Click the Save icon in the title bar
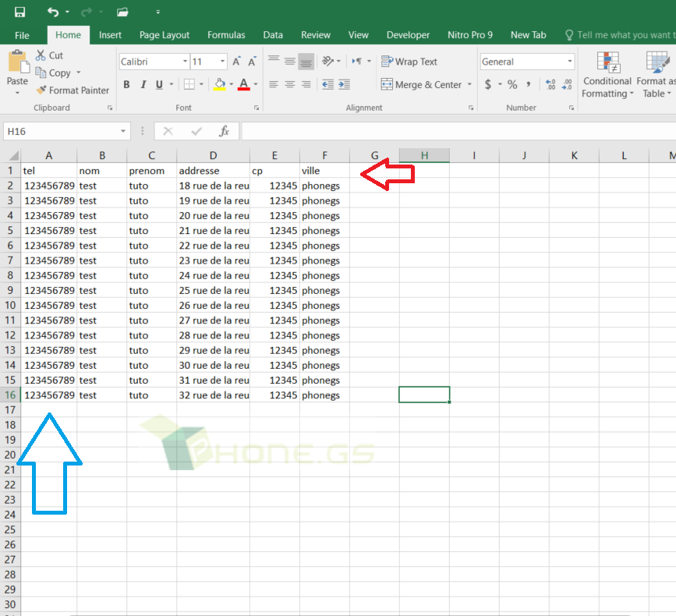This screenshot has height=616, width=676. coord(19,12)
